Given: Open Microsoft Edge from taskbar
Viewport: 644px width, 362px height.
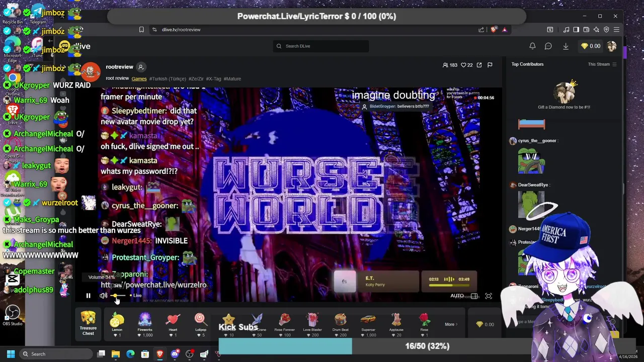Looking at the screenshot, I should click(x=130, y=354).
